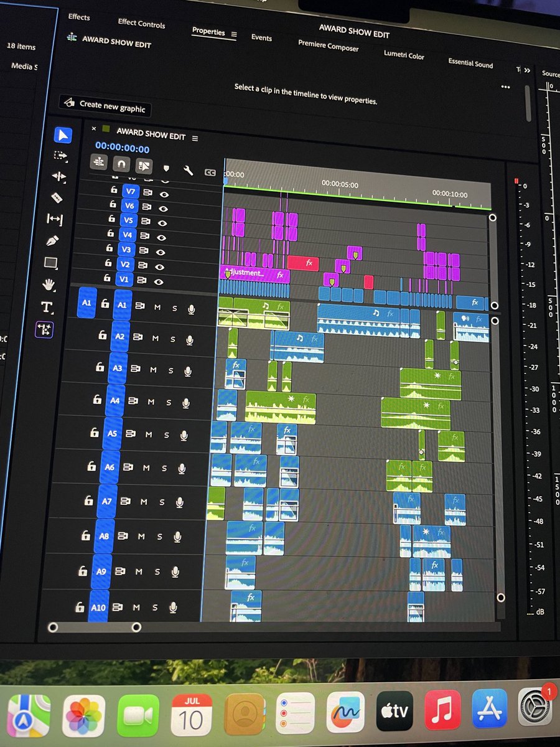The image size is (560, 747).
Task: Enable voice-over record on A3
Action: click(x=187, y=372)
